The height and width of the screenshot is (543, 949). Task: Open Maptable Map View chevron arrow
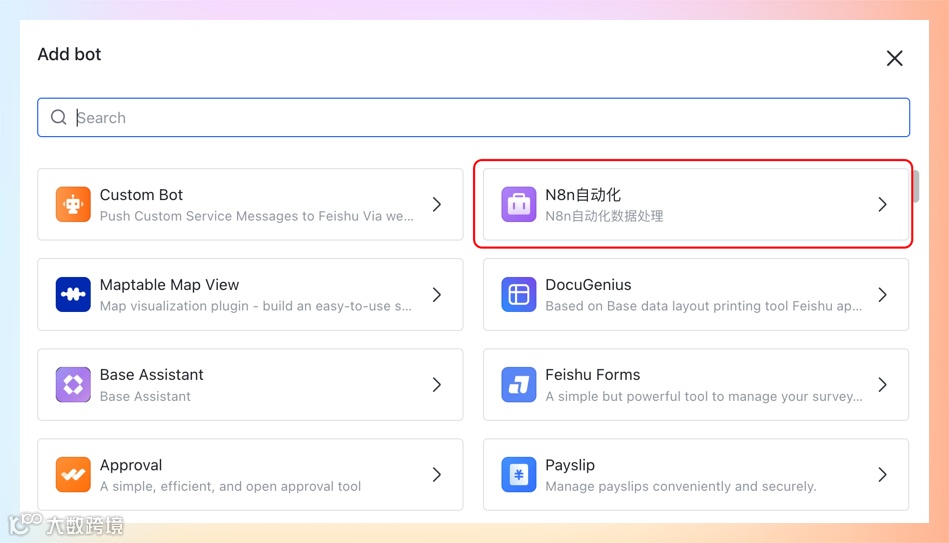437,294
